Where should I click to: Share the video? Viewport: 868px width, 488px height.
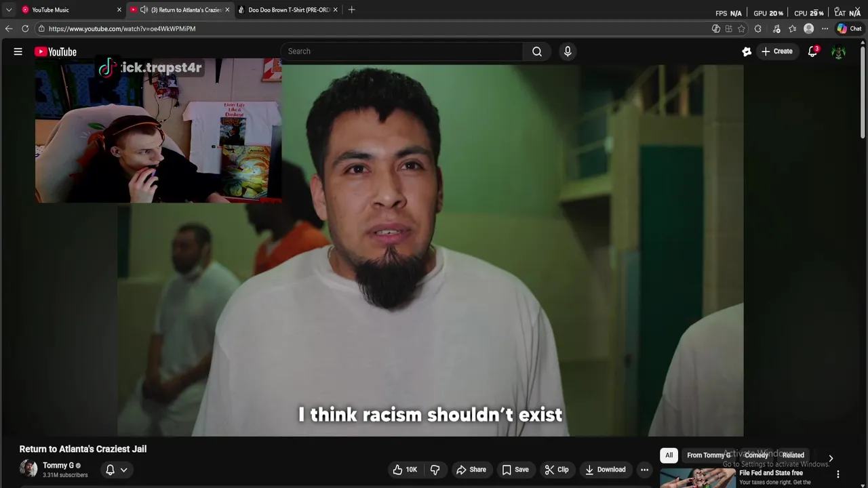point(471,470)
